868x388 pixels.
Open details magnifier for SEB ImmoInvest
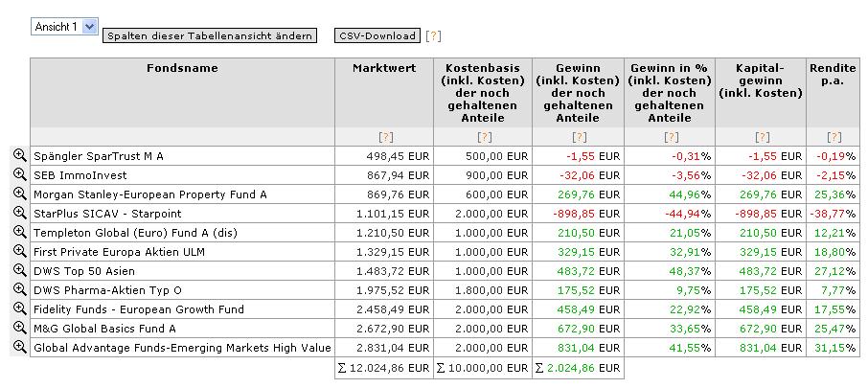click(x=20, y=175)
